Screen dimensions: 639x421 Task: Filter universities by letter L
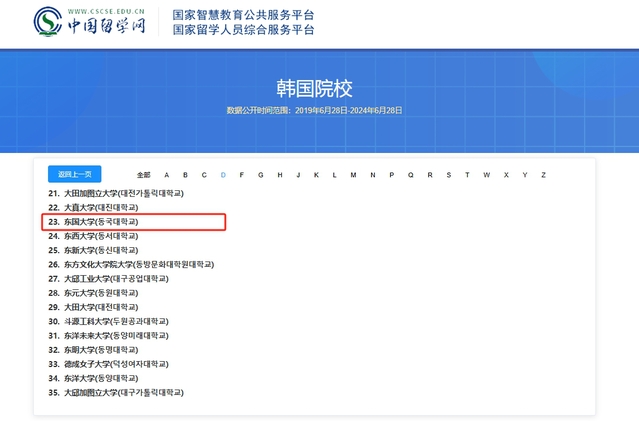(x=335, y=175)
